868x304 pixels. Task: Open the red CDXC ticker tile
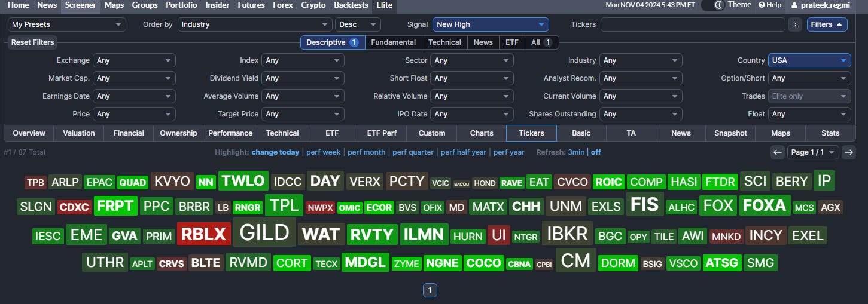coord(74,208)
